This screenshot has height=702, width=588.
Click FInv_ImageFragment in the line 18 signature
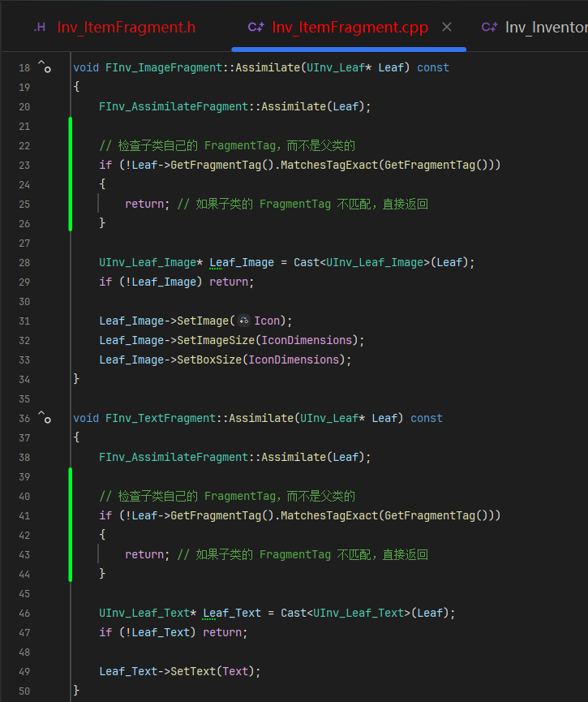click(163, 67)
